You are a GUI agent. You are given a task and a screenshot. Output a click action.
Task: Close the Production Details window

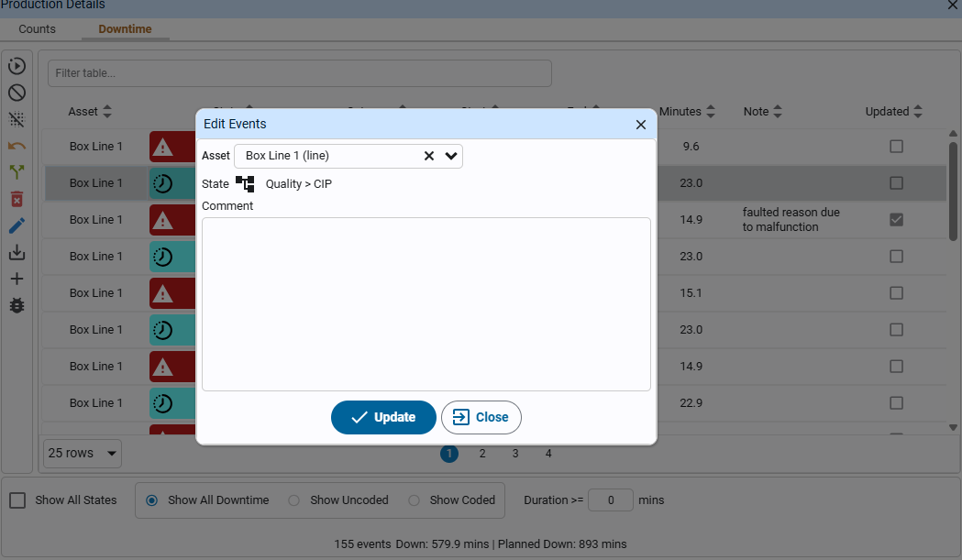[953, 5]
